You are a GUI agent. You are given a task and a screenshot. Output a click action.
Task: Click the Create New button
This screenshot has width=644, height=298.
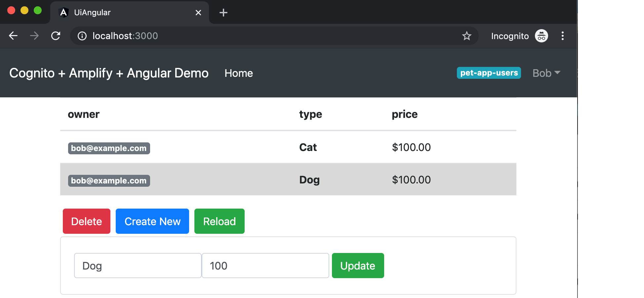point(152,221)
